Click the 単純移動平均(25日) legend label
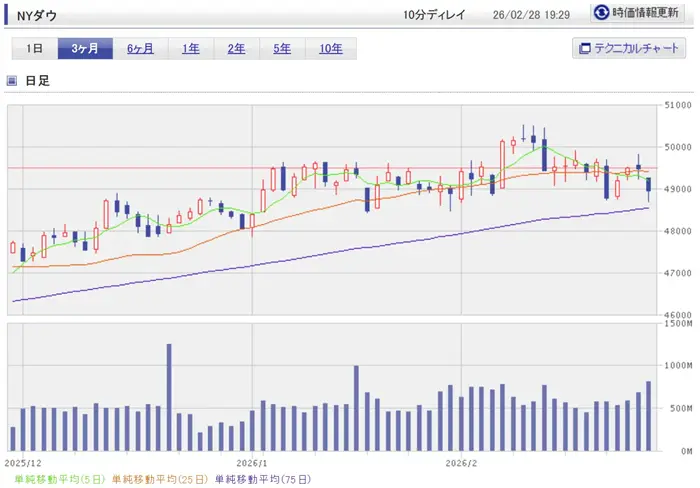Image resolution: width=700 pixels, height=488 pixels. [160, 479]
